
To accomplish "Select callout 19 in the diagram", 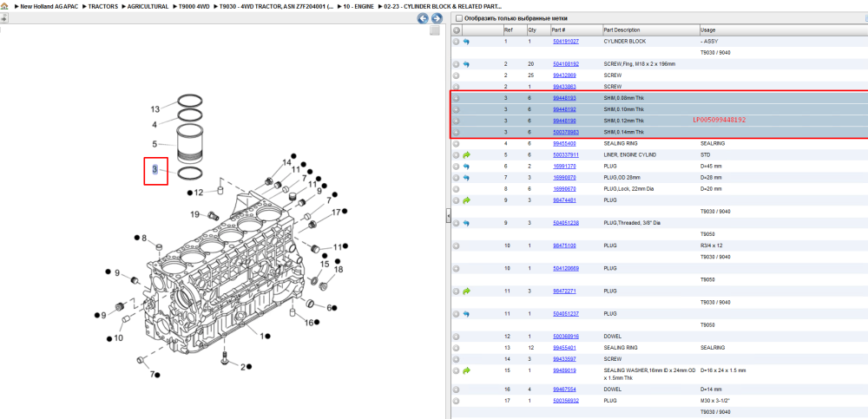I will click(194, 213).
